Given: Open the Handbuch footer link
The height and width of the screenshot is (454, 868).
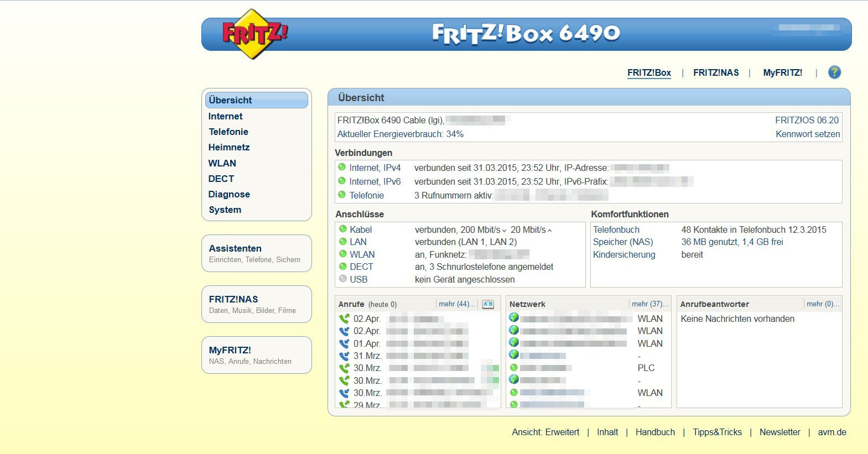Looking at the screenshot, I should click(655, 432).
